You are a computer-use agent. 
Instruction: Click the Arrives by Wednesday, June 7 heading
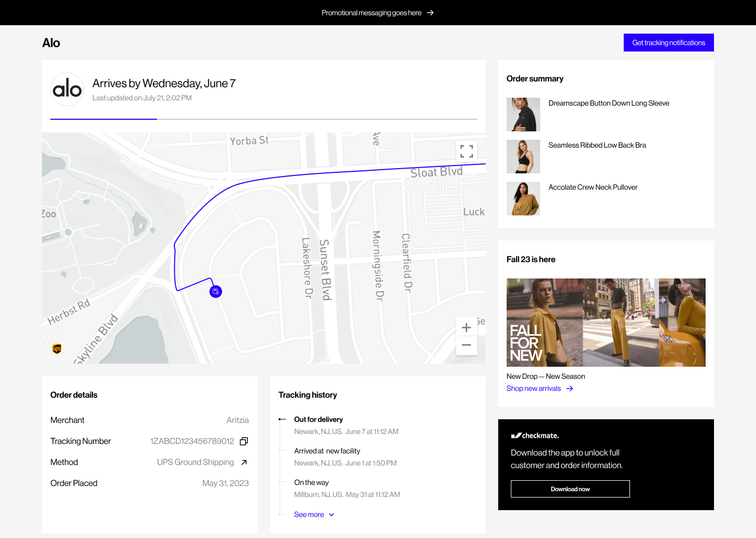click(164, 83)
